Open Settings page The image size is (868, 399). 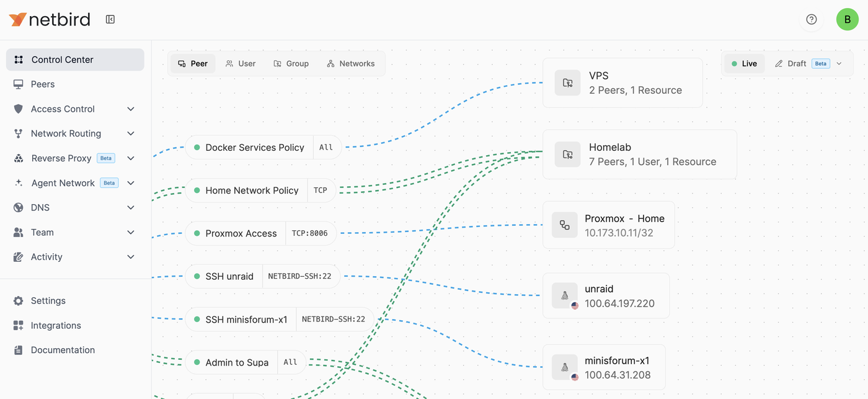(75, 300)
